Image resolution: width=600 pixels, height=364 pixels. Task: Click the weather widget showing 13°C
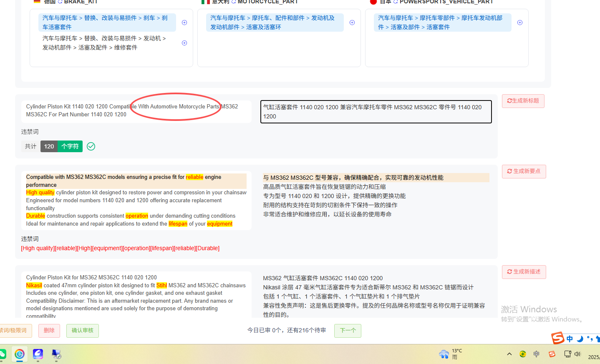tap(451, 354)
